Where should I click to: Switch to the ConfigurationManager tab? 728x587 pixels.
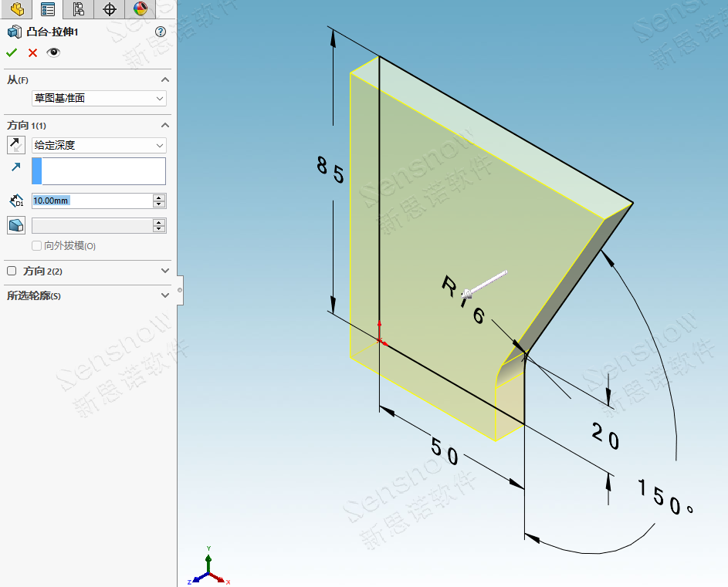point(78,9)
